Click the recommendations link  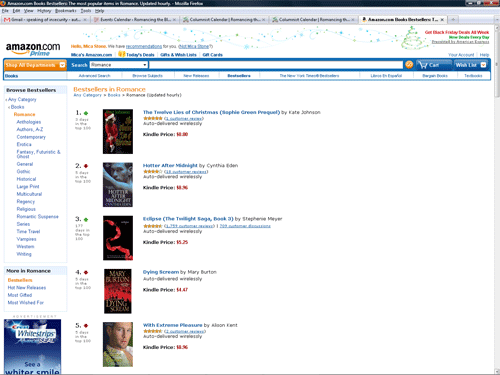coord(144,46)
